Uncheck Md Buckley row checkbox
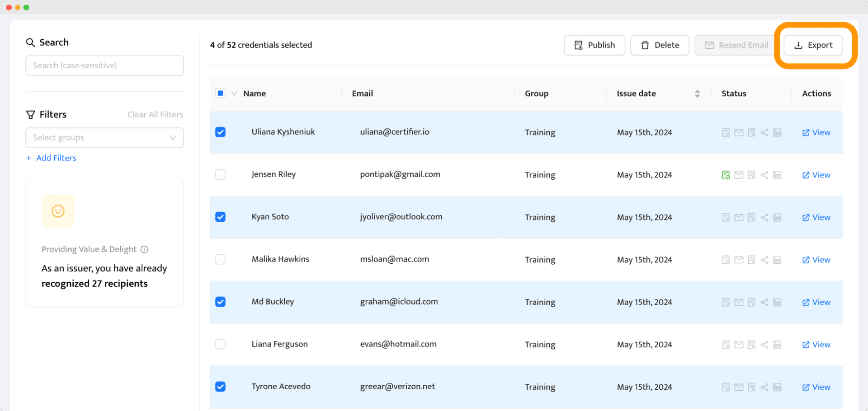The height and width of the screenshot is (411, 868). (220, 302)
